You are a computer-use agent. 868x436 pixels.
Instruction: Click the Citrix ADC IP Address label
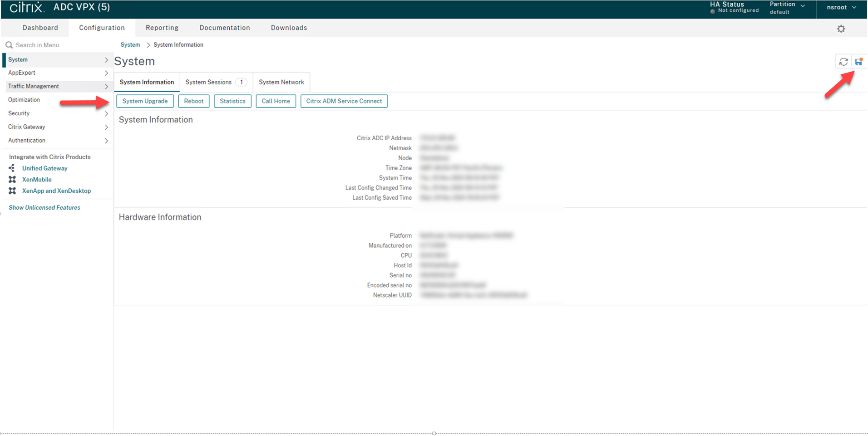[384, 138]
